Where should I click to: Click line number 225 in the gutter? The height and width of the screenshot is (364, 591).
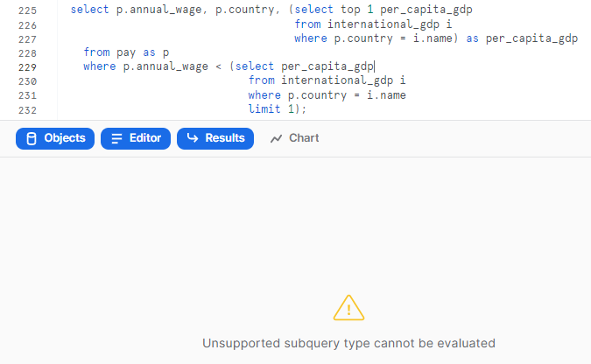(x=27, y=10)
